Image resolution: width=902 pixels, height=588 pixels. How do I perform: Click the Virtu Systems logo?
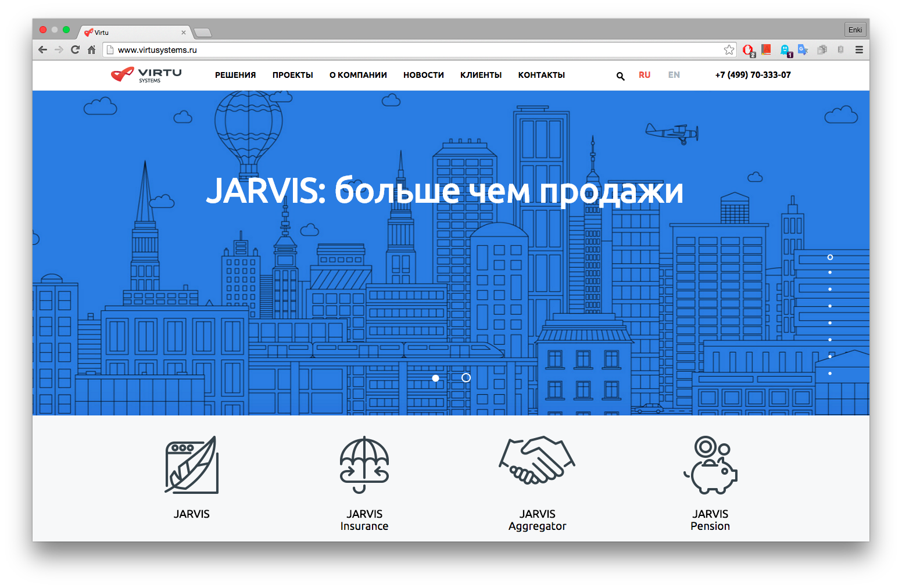click(x=146, y=75)
